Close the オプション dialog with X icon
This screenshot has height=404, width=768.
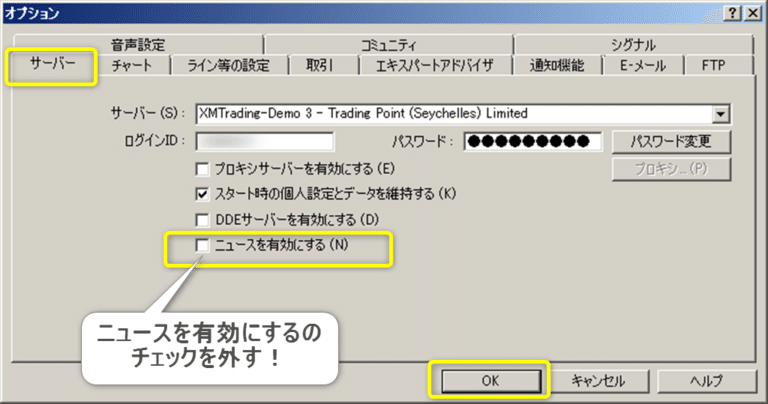click(x=752, y=13)
